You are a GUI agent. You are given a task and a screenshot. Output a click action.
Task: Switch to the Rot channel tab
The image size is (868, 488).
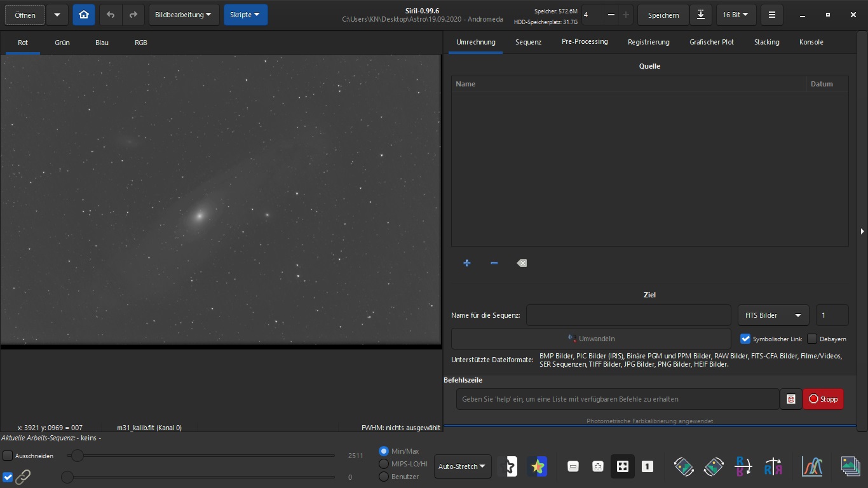pyautogui.click(x=23, y=43)
